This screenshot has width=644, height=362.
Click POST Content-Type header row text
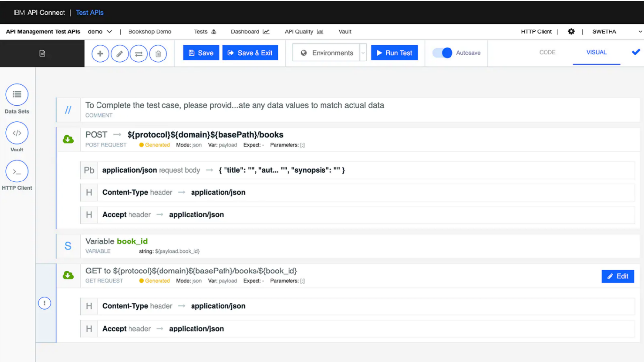point(174,193)
